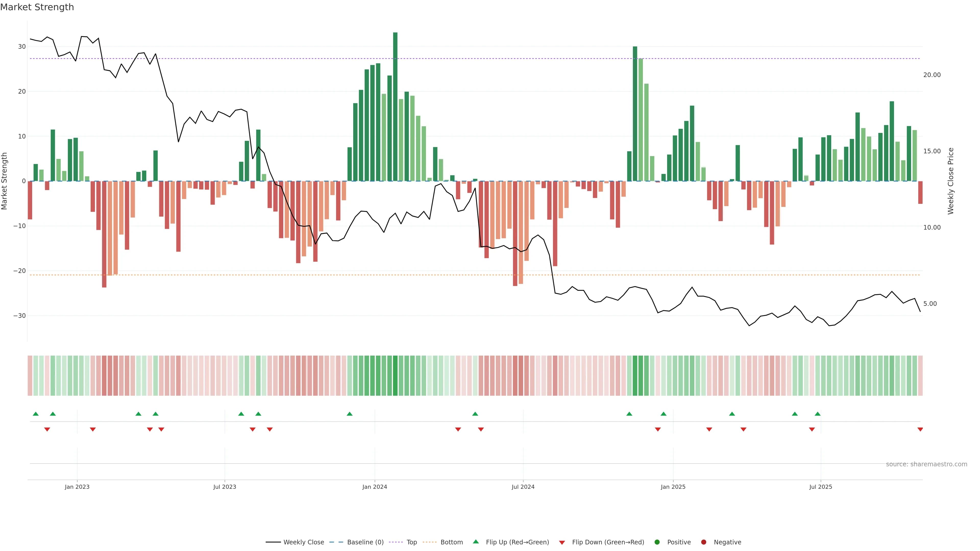Click the Market Strength chart title
Image resolution: width=980 pixels, height=551 pixels.
pyautogui.click(x=37, y=7)
